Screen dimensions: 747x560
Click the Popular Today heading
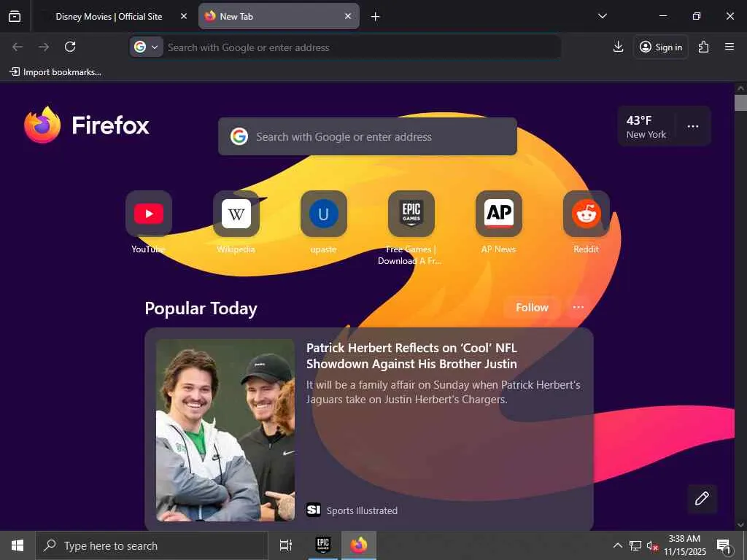pyautogui.click(x=201, y=308)
